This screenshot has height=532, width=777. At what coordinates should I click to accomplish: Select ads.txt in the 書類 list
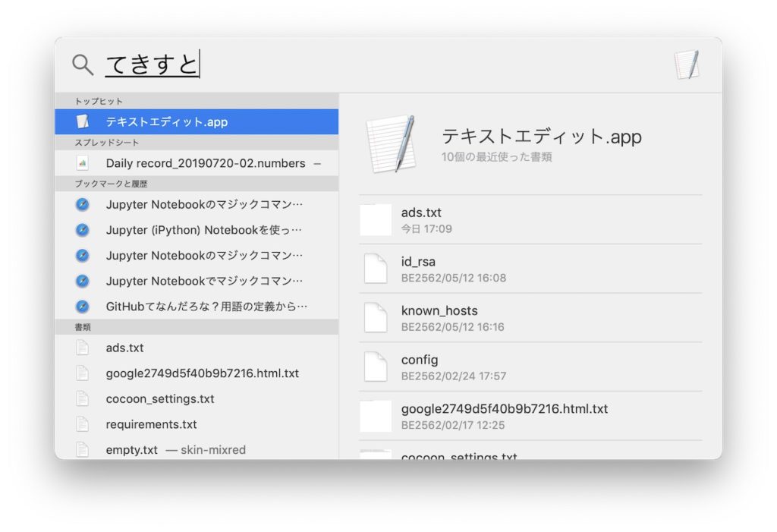(x=197, y=348)
